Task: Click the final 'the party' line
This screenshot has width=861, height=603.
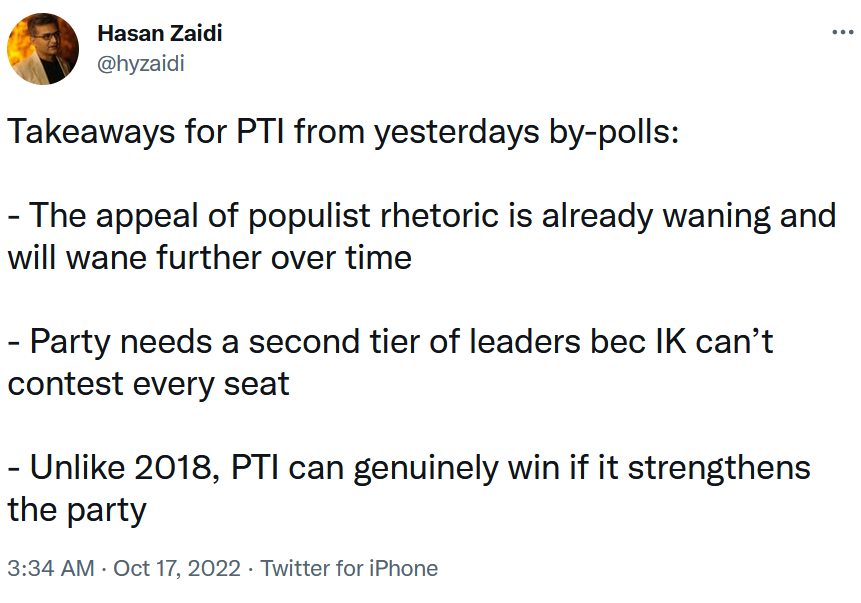Action: coord(77,510)
